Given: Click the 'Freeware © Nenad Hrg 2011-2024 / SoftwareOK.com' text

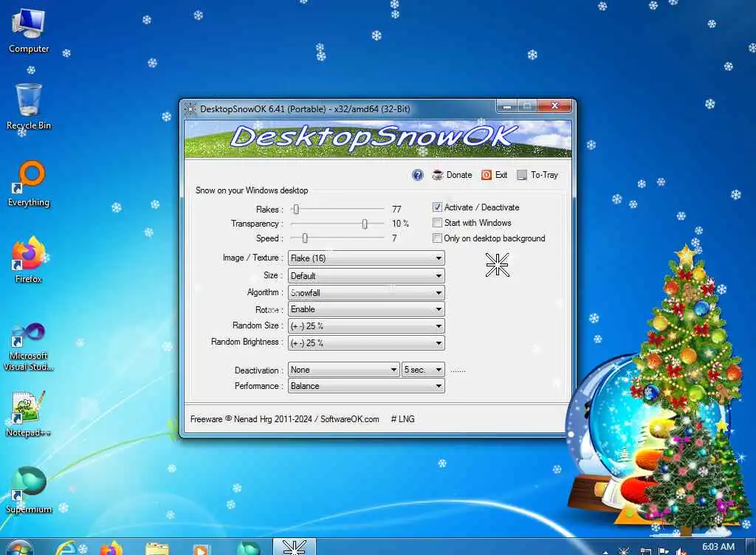Looking at the screenshot, I should click(x=284, y=419).
